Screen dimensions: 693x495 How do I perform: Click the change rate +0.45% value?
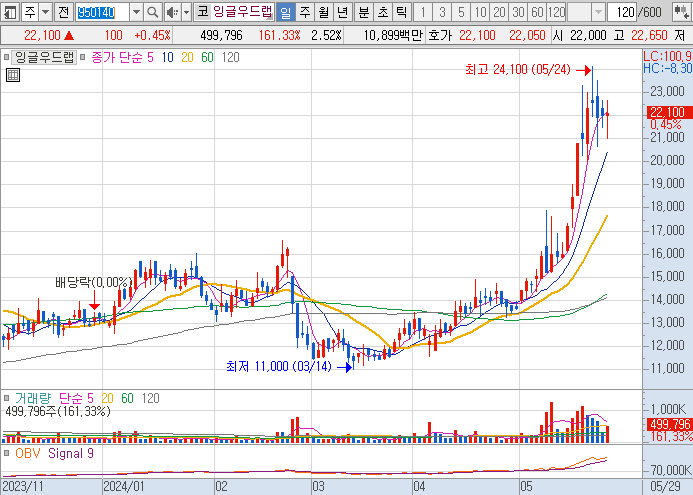[x=152, y=35]
